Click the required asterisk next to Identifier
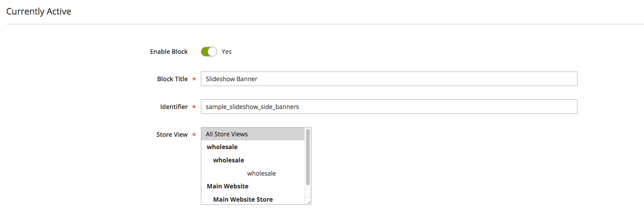Image resolution: width=644 pixels, height=218 pixels. (194, 107)
